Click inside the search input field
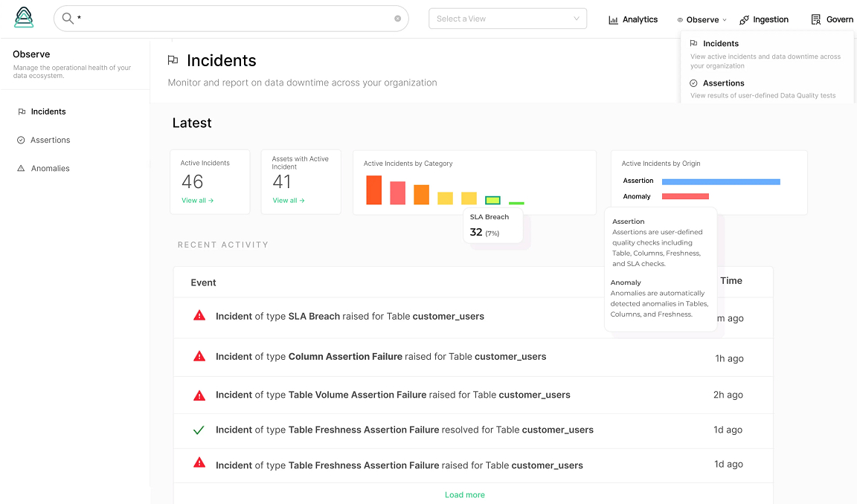Viewport: 857px width, 504px height. coord(231,19)
